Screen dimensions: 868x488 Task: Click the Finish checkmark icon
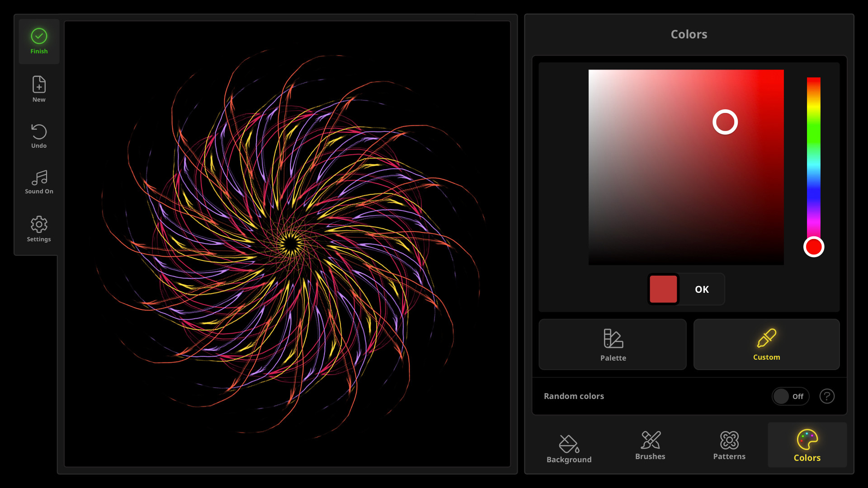39,35
